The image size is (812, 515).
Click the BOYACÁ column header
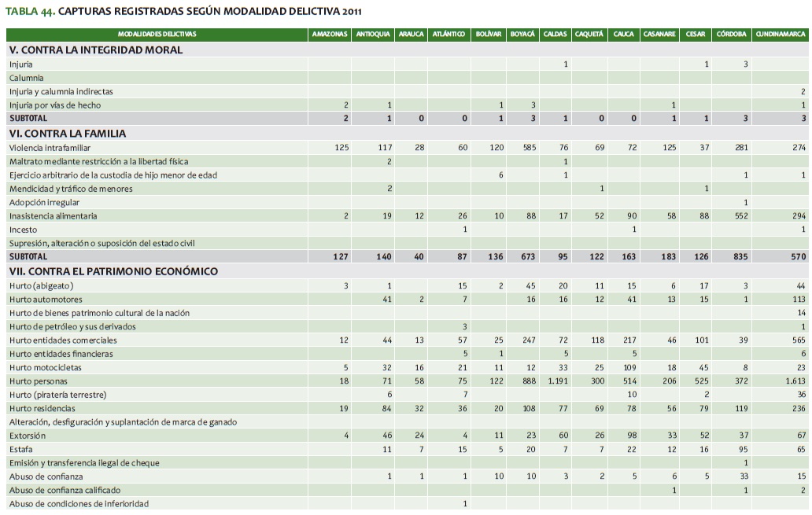pos(522,35)
